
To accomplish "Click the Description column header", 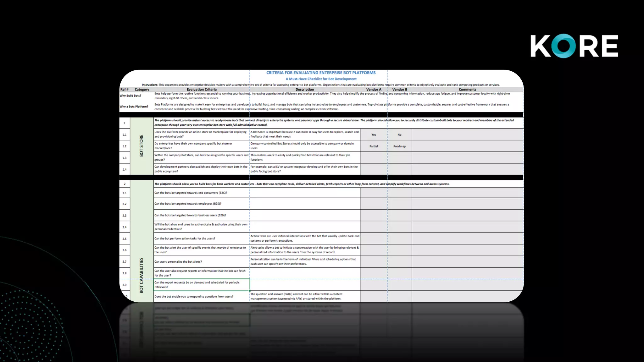I will pos(304,90).
